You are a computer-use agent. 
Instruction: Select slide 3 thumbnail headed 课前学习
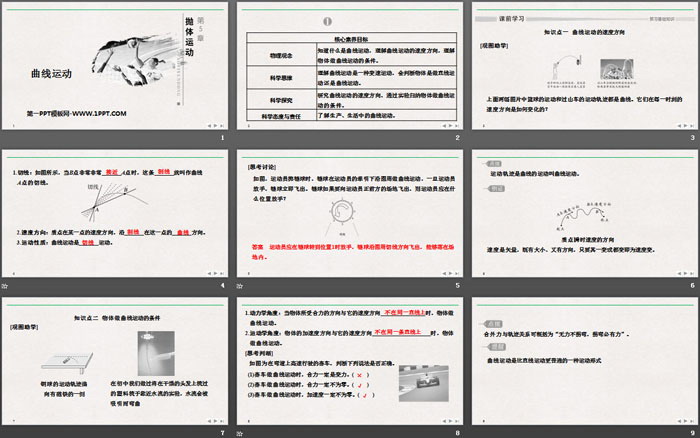[x=585, y=66]
